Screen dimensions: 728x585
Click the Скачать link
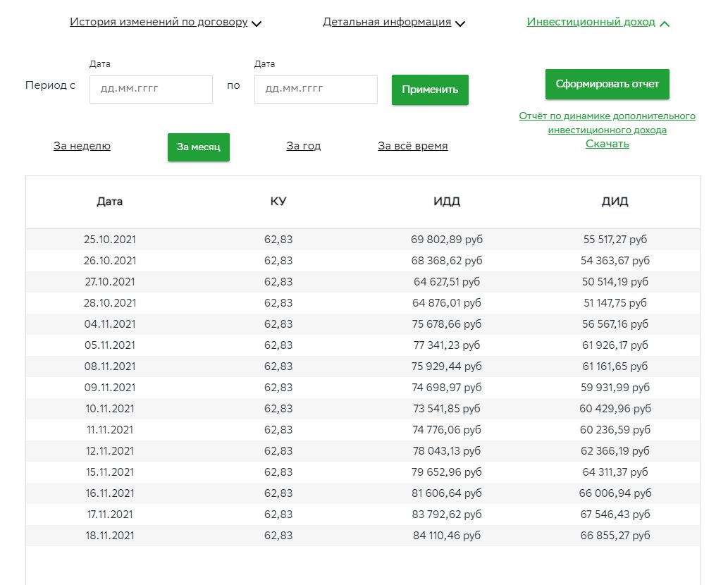tap(607, 144)
